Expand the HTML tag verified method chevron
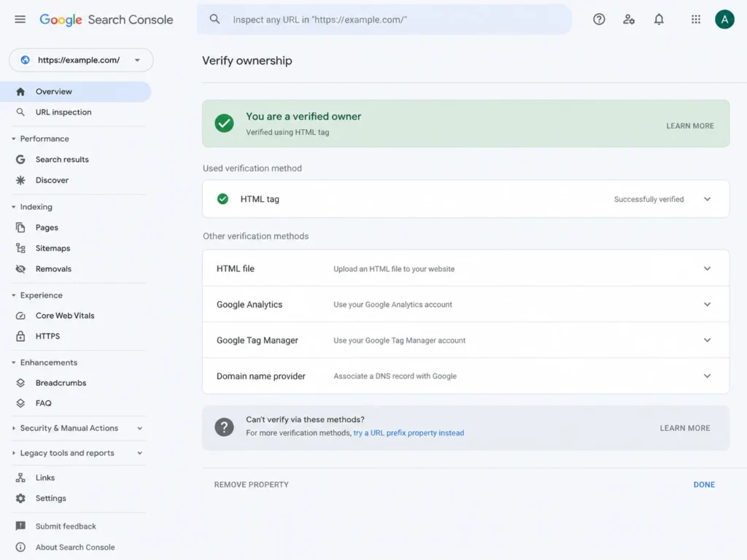 point(707,199)
